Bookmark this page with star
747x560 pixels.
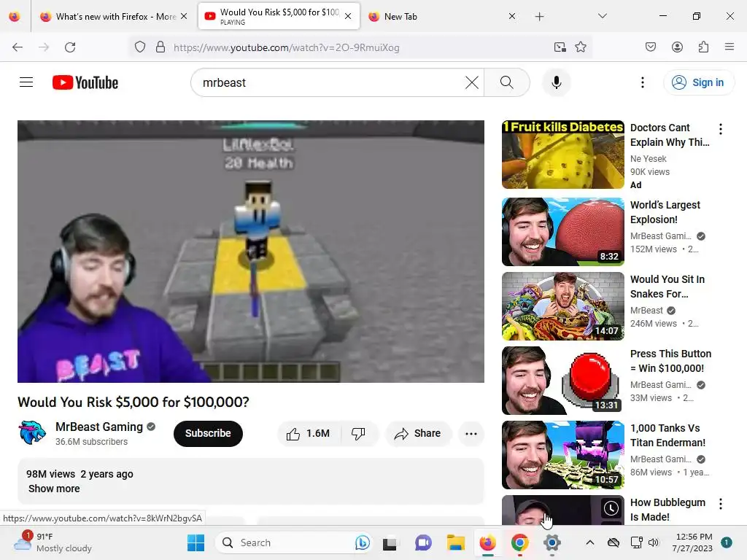pyautogui.click(x=580, y=47)
